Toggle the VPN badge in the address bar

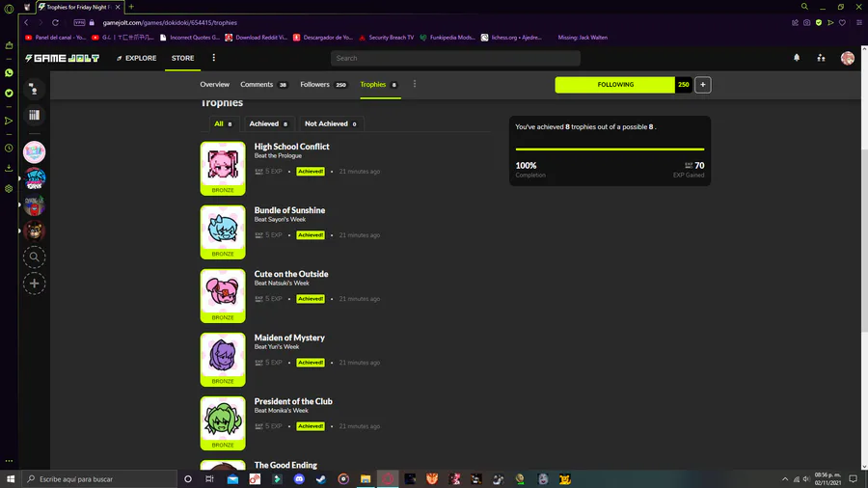tap(80, 23)
